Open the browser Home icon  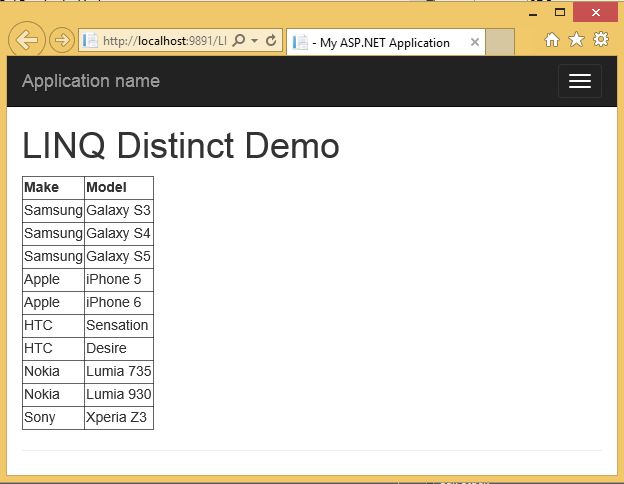(552, 39)
